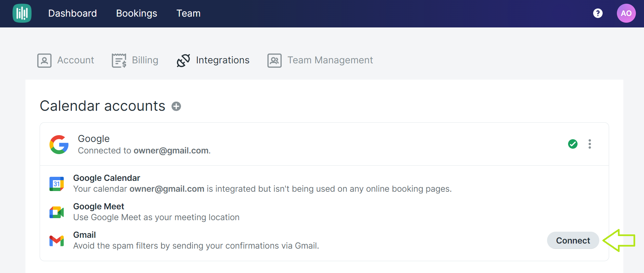Switch to the Account tab

(66, 61)
